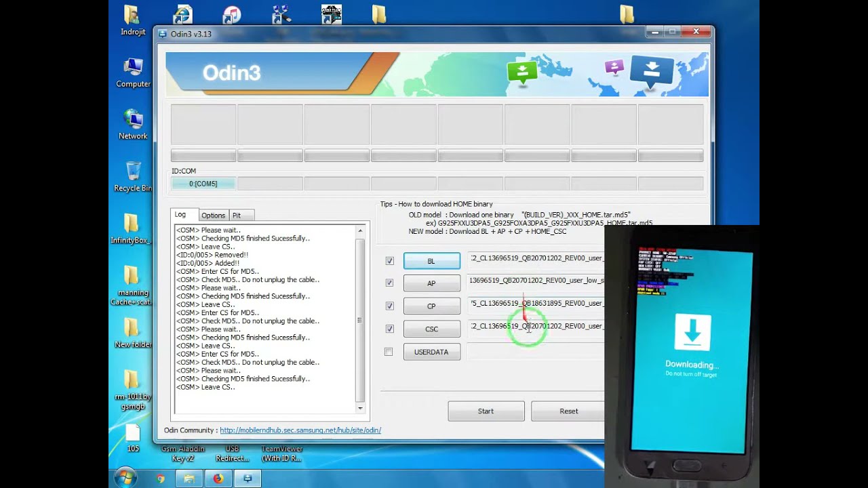Click the CP file path field
Image resolution: width=868 pixels, height=488 pixels.
coord(536,304)
